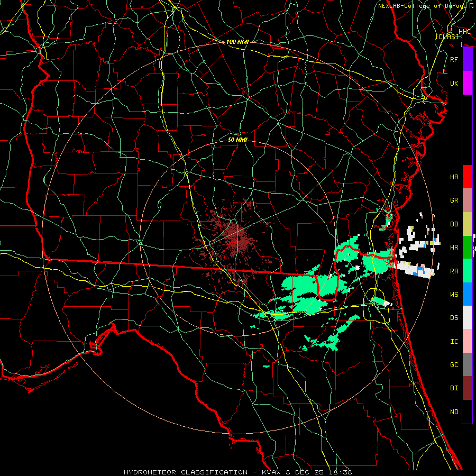
Task: Click the 'HR' legend label
Action: [x=454, y=248]
